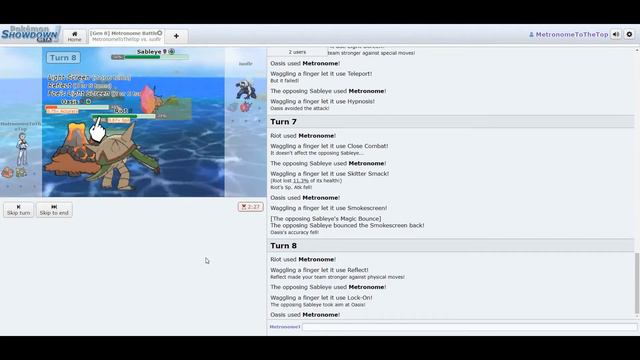Click the Turn 7 header in the log

(452, 122)
